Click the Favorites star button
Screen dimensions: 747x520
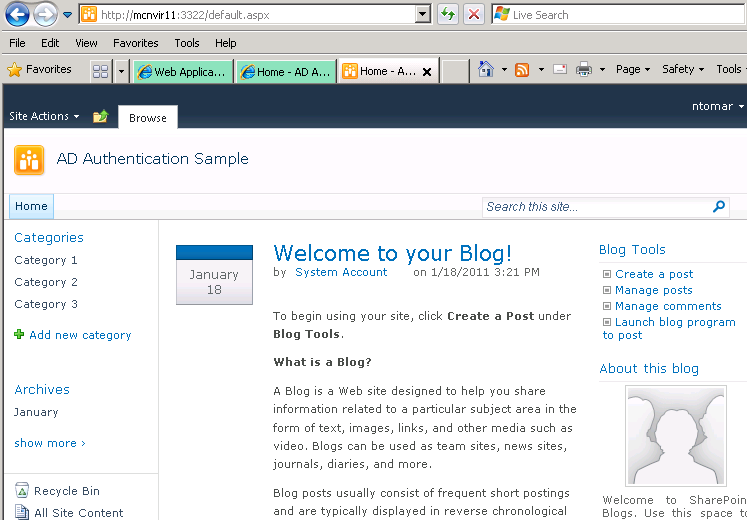(40, 70)
